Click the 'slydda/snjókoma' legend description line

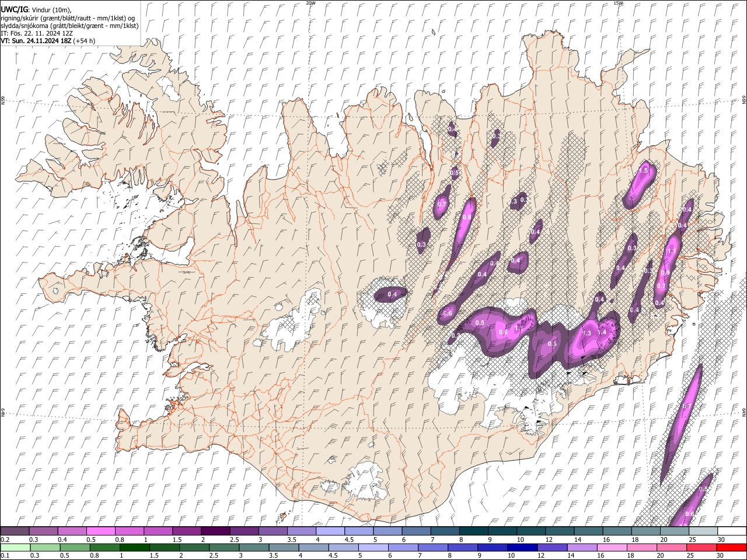69,25
